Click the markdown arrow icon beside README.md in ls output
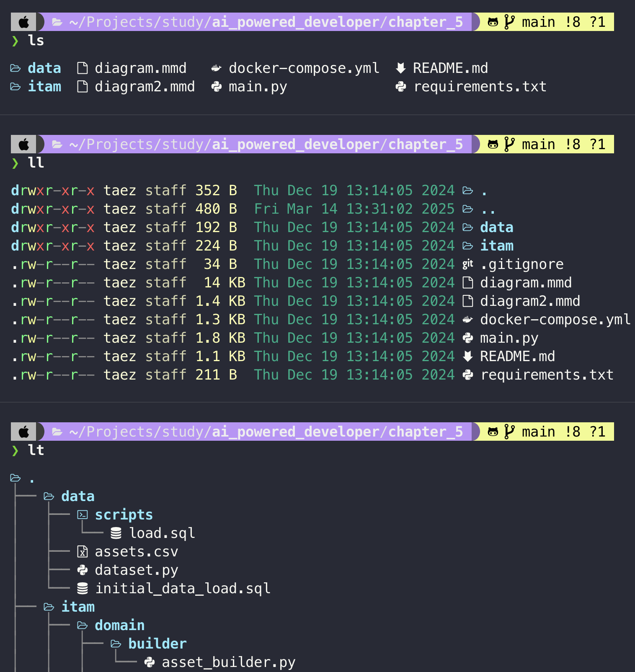This screenshot has height=672, width=635. click(401, 68)
